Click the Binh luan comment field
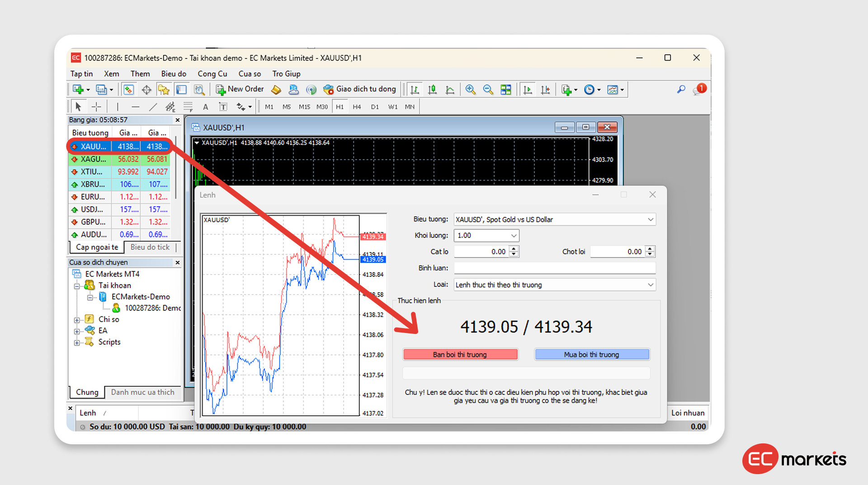The height and width of the screenshot is (485, 868). click(x=555, y=268)
